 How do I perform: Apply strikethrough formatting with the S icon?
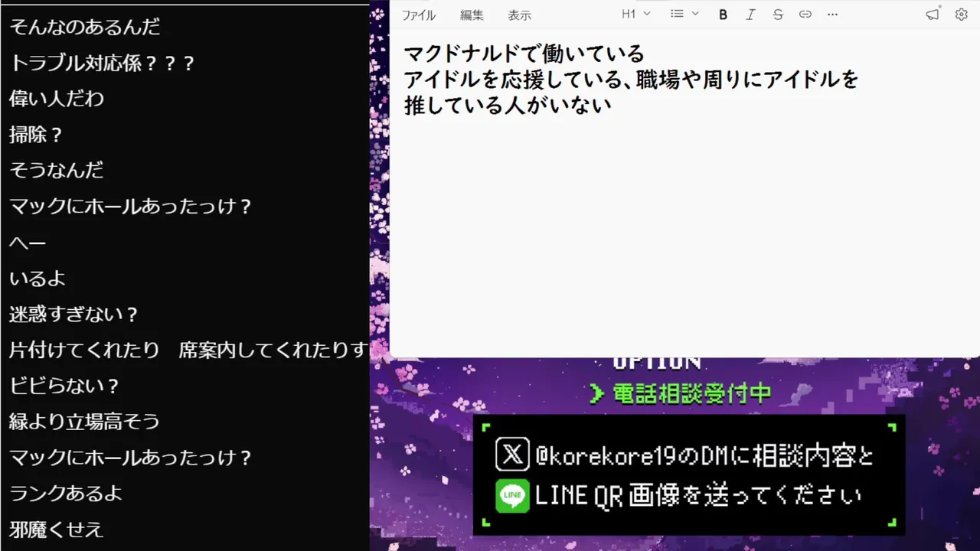tap(778, 14)
